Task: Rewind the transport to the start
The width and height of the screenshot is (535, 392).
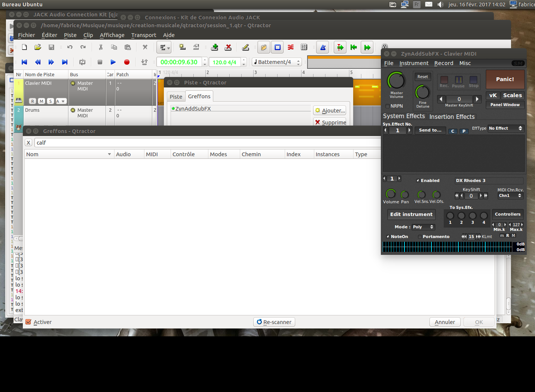Action: point(24,62)
